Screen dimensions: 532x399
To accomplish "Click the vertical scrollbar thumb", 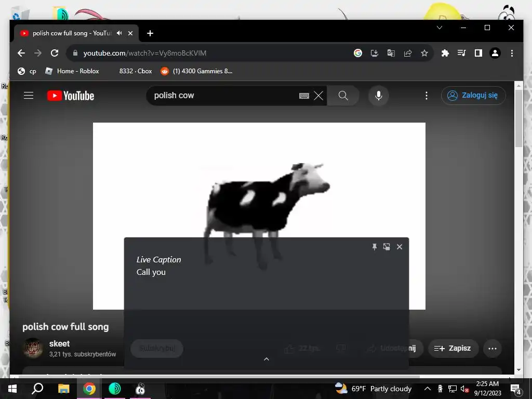I will pyautogui.click(x=518, y=118).
